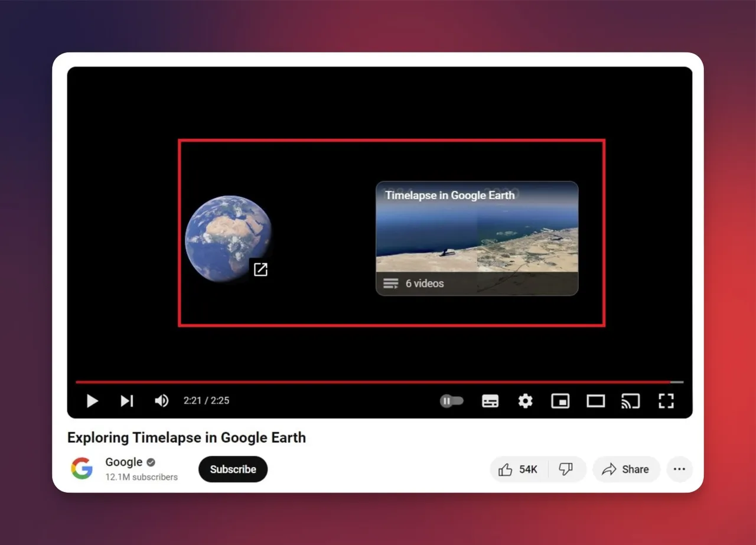Enter full screen mode
The height and width of the screenshot is (545, 756).
pos(666,401)
